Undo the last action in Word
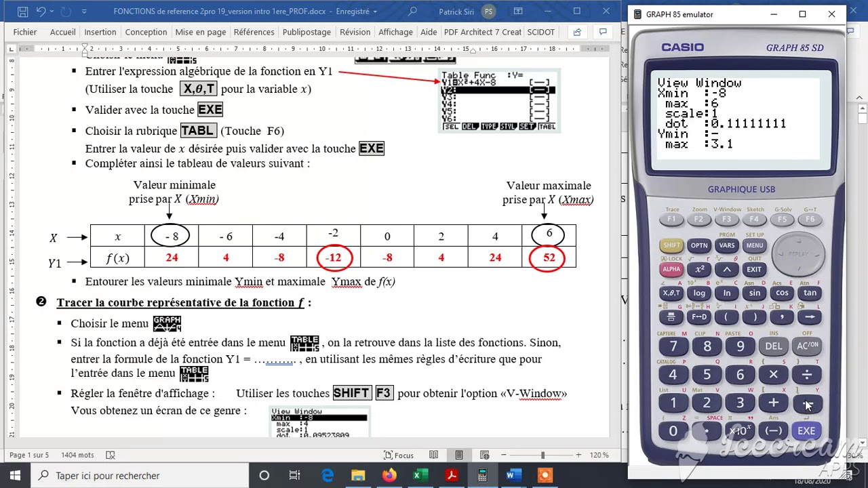Screen dimensions: 868x488 click(41, 12)
